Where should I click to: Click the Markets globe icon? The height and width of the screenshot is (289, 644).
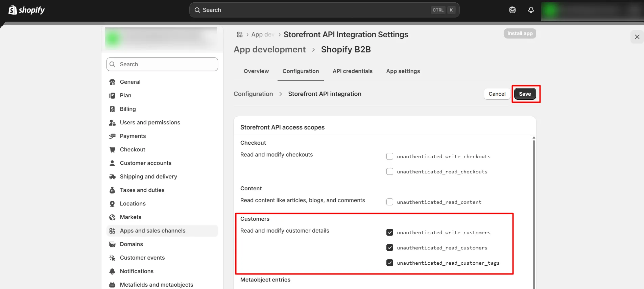coord(112,217)
